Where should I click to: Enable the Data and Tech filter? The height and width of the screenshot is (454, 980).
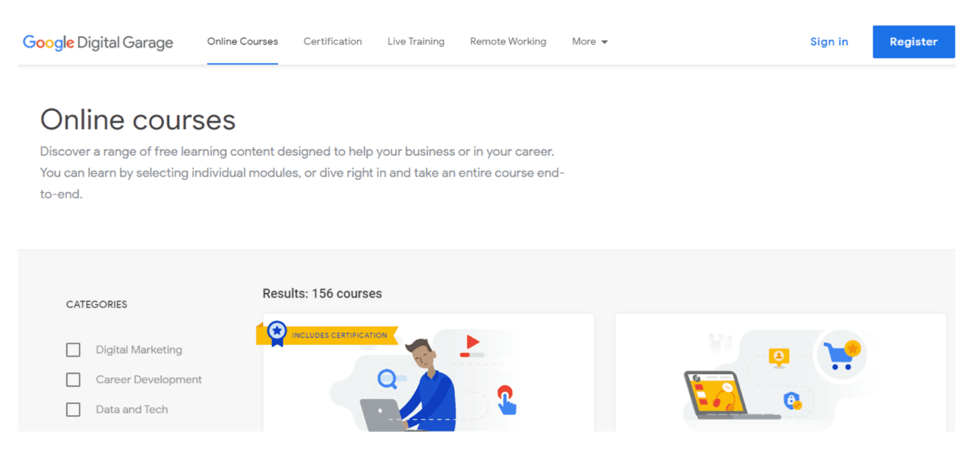coord(73,410)
